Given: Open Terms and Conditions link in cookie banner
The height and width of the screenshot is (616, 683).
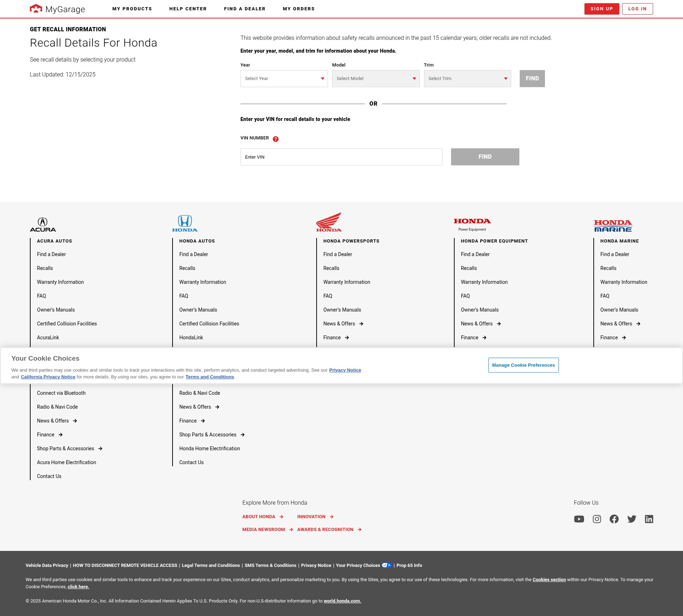Looking at the screenshot, I should (x=210, y=377).
